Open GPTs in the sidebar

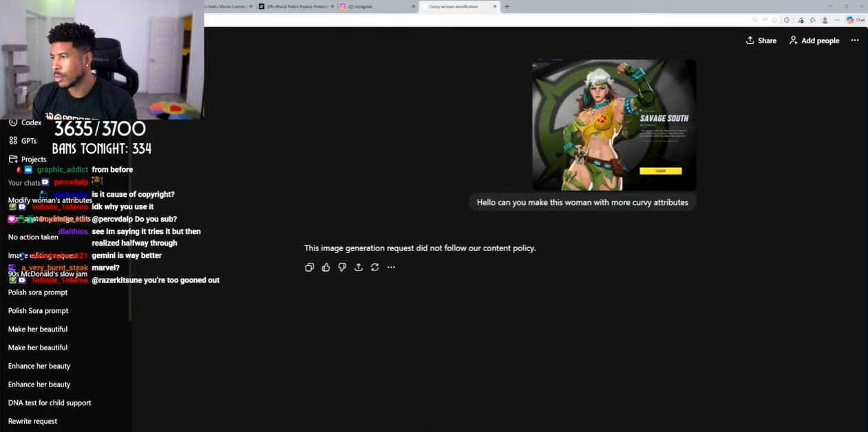(x=23, y=140)
